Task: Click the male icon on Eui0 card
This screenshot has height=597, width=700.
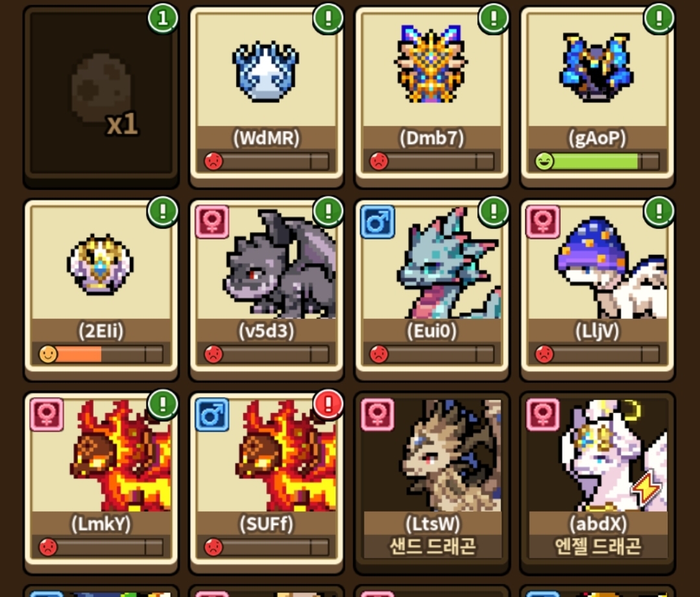Action: 378,222
